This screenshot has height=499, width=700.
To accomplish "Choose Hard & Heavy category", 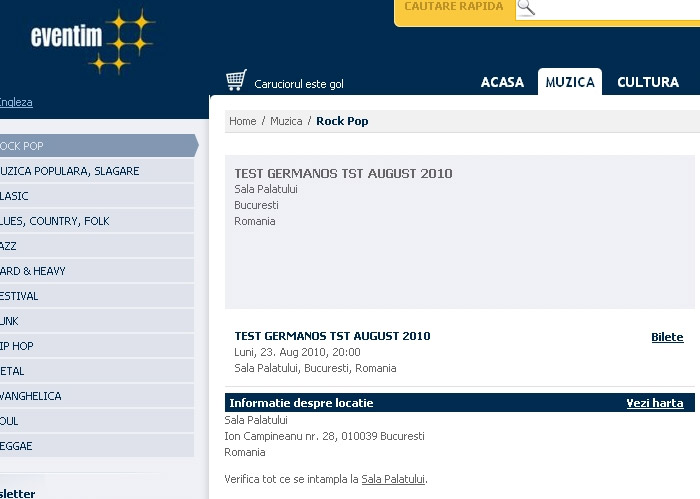I will coord(97,271).
